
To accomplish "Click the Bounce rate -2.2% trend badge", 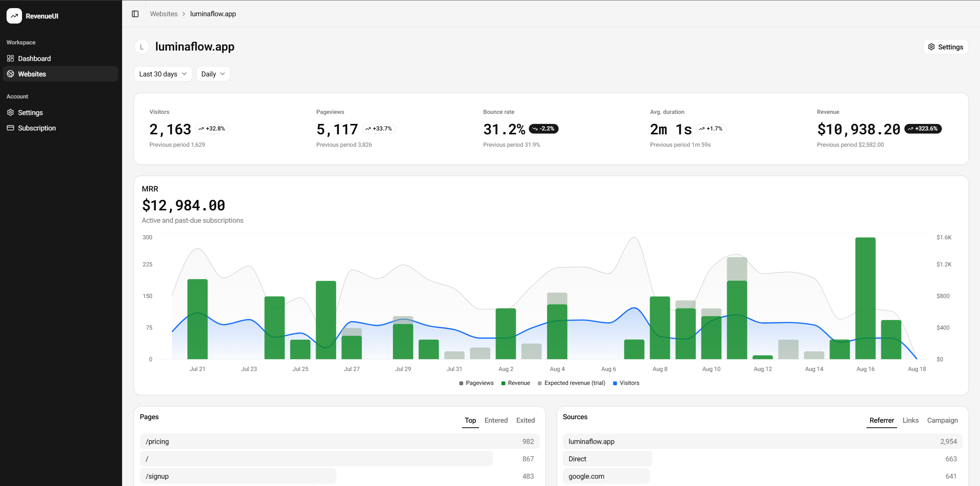I will pos(544,129).
